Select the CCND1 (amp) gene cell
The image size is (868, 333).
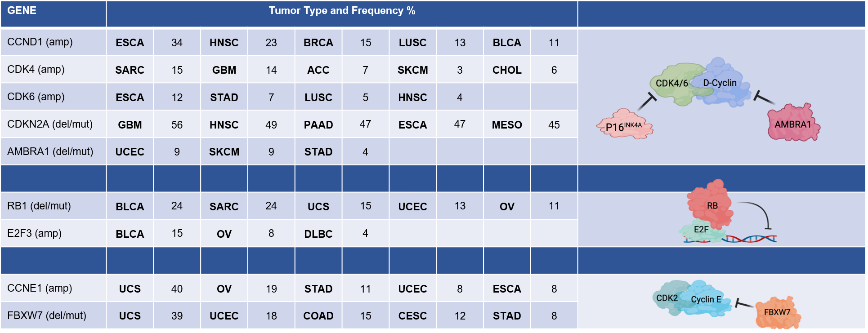pyautogui.click(x=40, y=42)
